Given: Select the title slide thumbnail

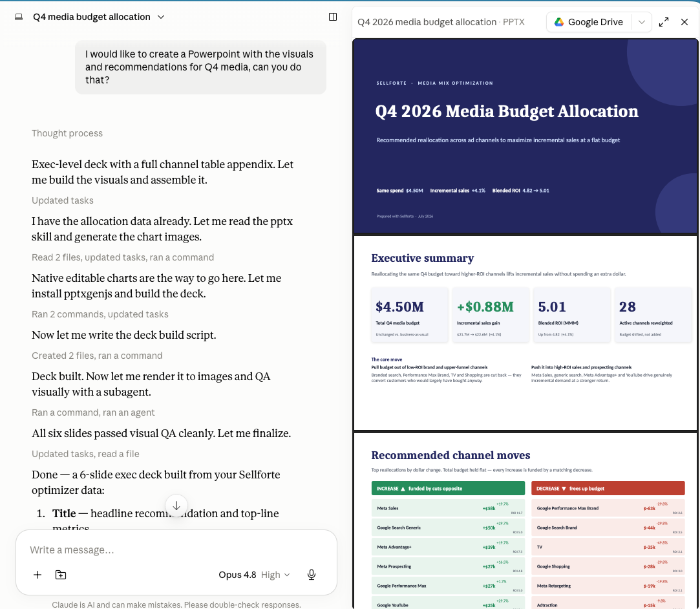Looking at the screenshot, I should [525, 136].
